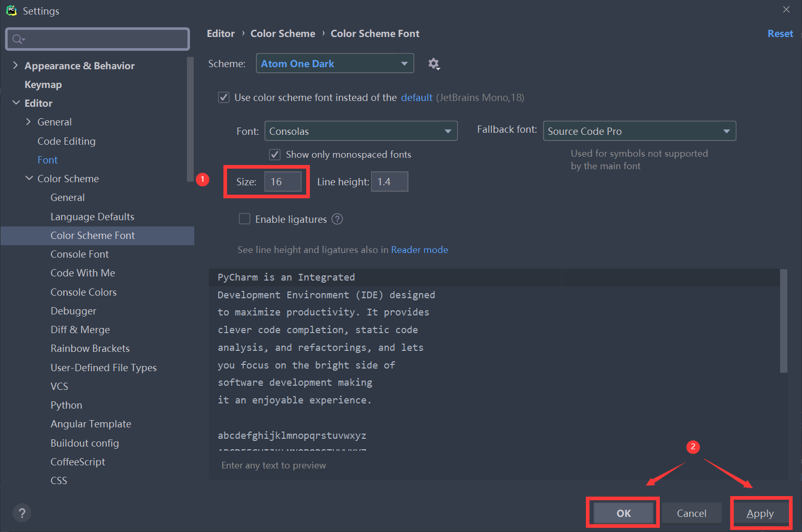This screenshot has height=532, width=802.
Task: Open the Scheme dropdown Atom One Dark
Action: [335, 64]
